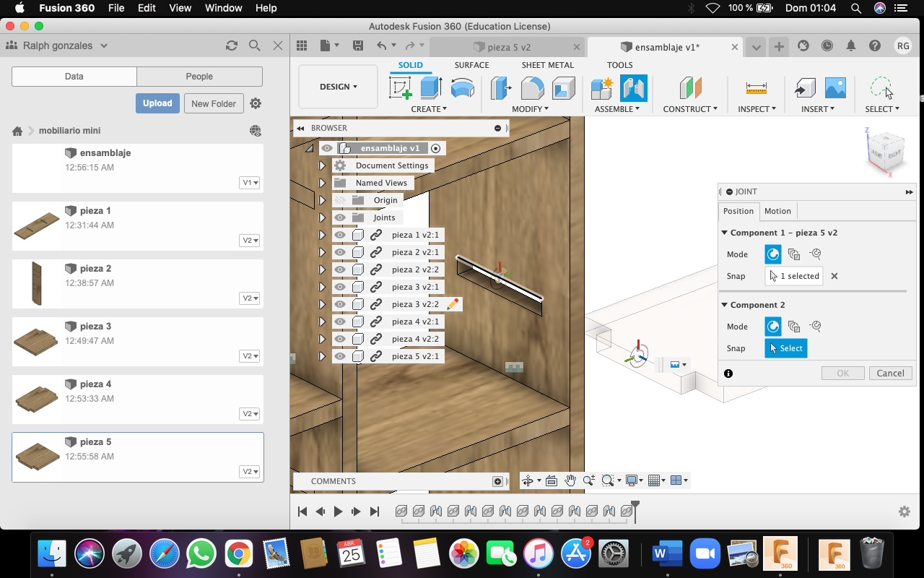924x578 pixels.
Task: Open the CREATE dropdown menu
Action: [x=429, y=109]
